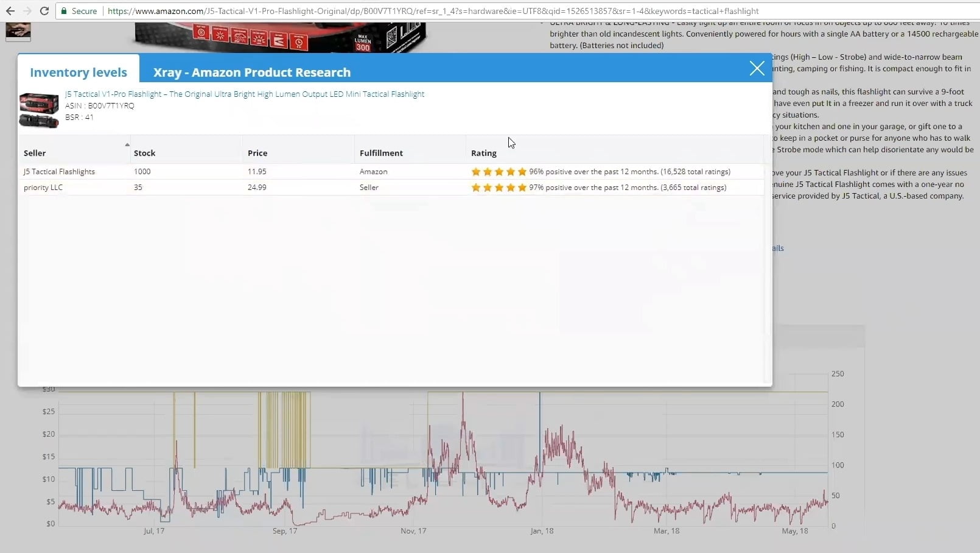The width and height of the screenshot is (980, 553).
Task: Open Xray - Amazon Product Research tab
Action: coord(252,72)
